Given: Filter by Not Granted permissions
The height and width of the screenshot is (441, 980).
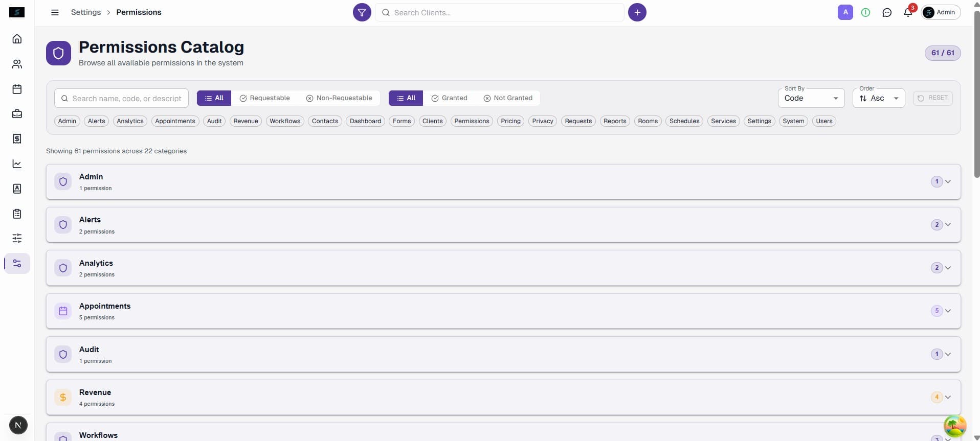Looking at the screenshot, I should coord(508,98).
